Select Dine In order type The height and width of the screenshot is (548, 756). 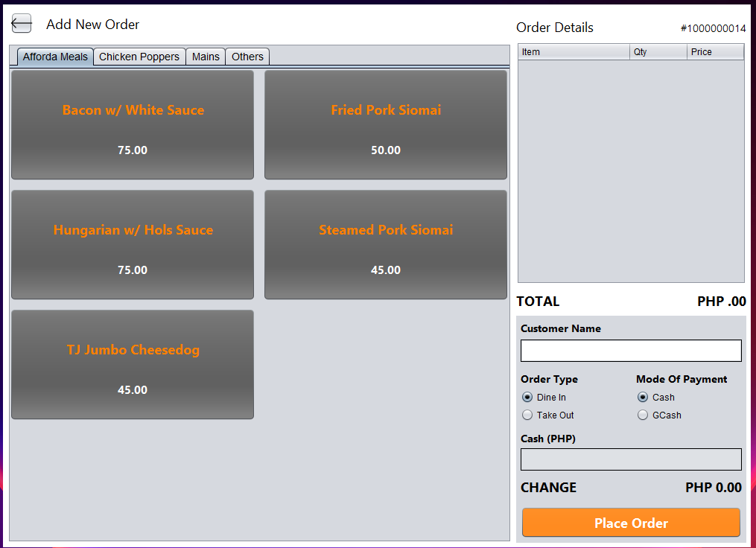click(x=527, y=398)
